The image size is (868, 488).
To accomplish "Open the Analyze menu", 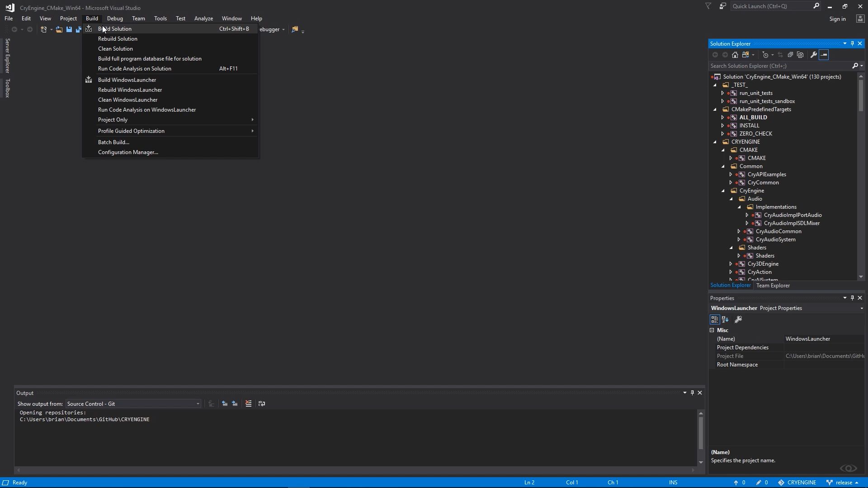I will pos(203,18).
